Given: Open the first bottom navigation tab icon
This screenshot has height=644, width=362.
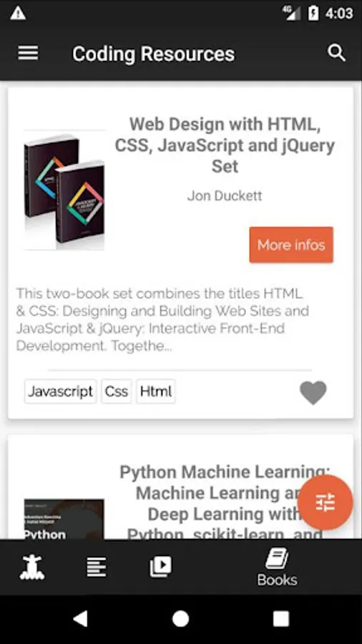Looking at the screenshot, I should (x=32, y=567).
